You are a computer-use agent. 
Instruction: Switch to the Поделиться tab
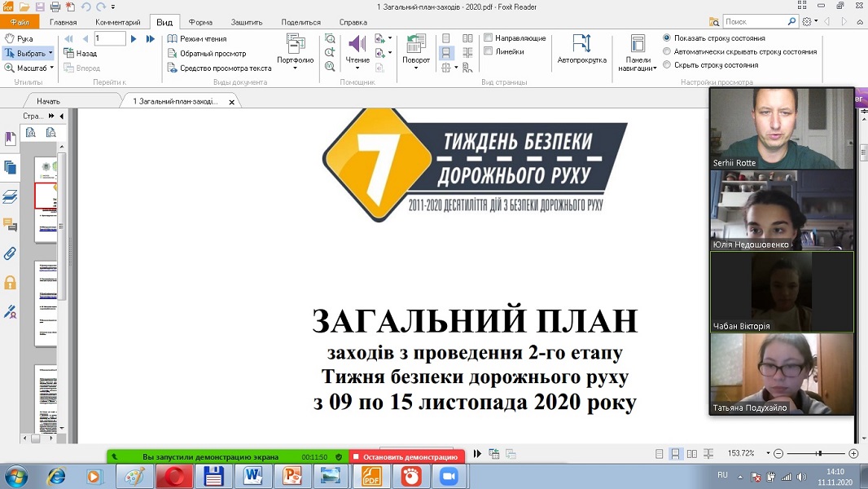(300, 22)
